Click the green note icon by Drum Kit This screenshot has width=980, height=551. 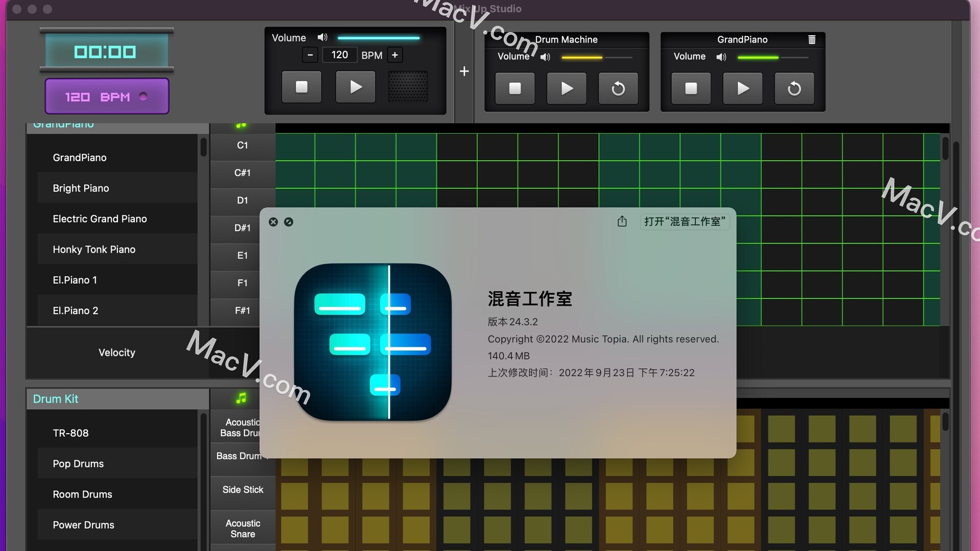241,398
